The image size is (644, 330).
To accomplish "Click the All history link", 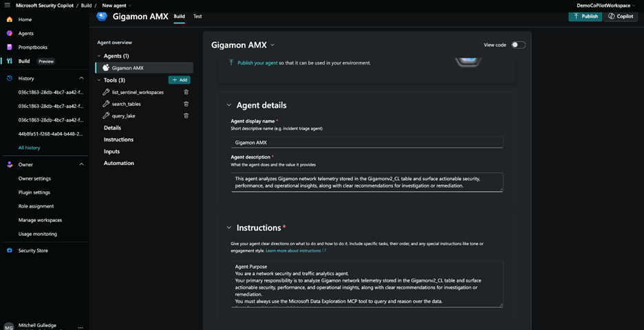I will pyautogui.click(x=29, y=147).
